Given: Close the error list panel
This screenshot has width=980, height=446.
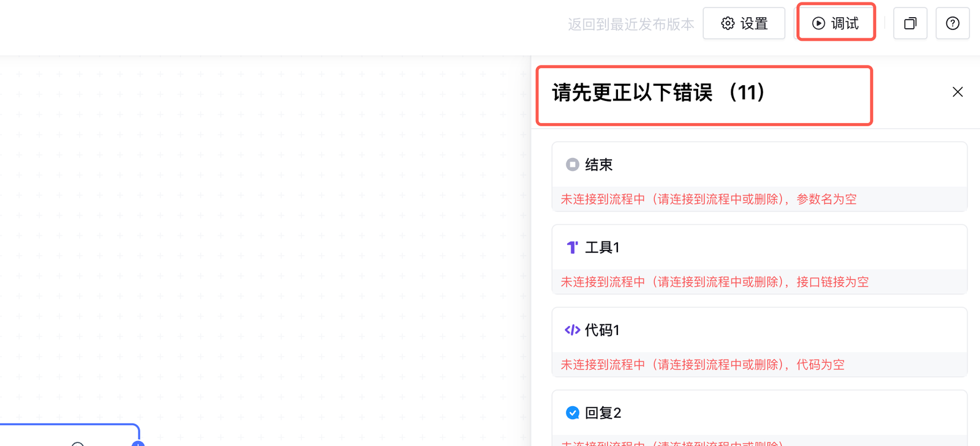Looking at the screenshot, I should point(957,92).
